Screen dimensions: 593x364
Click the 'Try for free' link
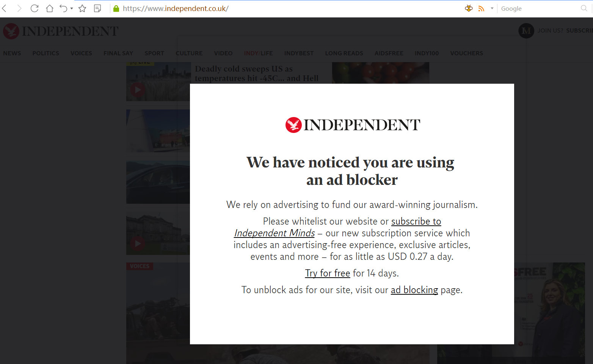click(x=328, y=273)
